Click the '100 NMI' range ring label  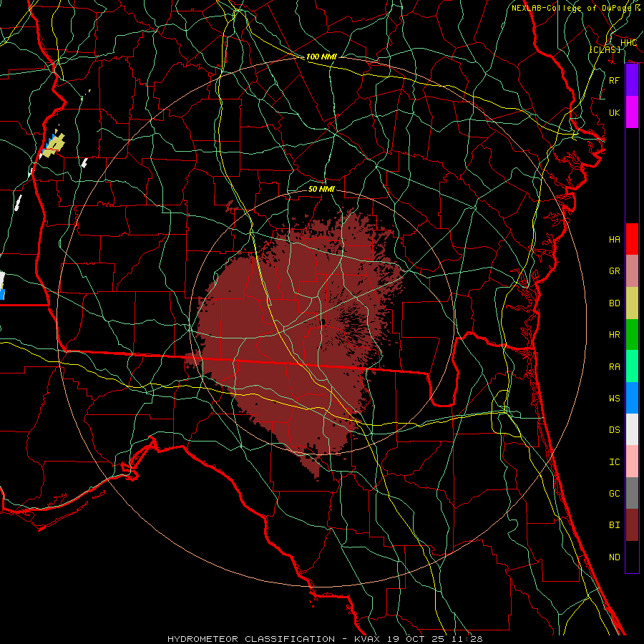pyautogui.click(x=321, y=57)
